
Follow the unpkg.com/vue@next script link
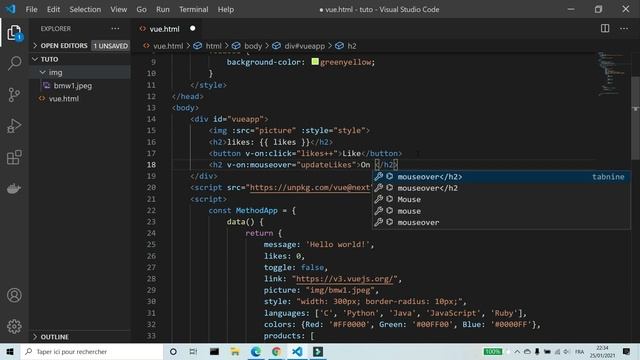[310, 187]
